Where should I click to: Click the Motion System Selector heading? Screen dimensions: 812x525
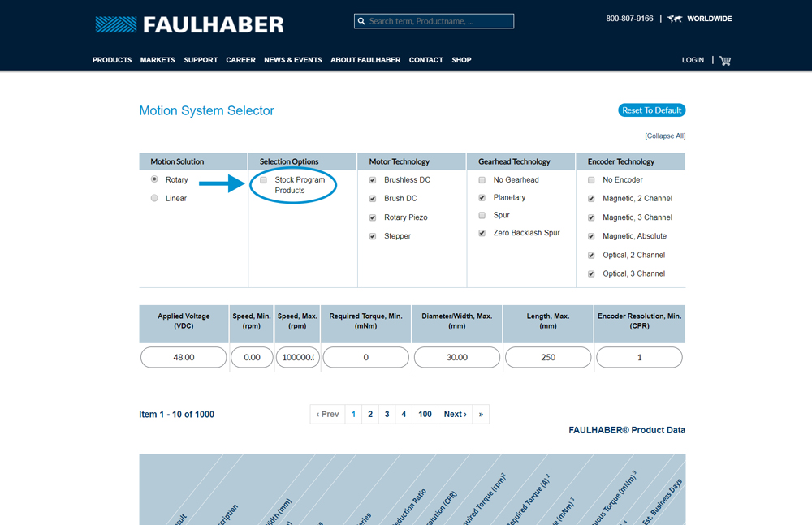pos(206,111)
